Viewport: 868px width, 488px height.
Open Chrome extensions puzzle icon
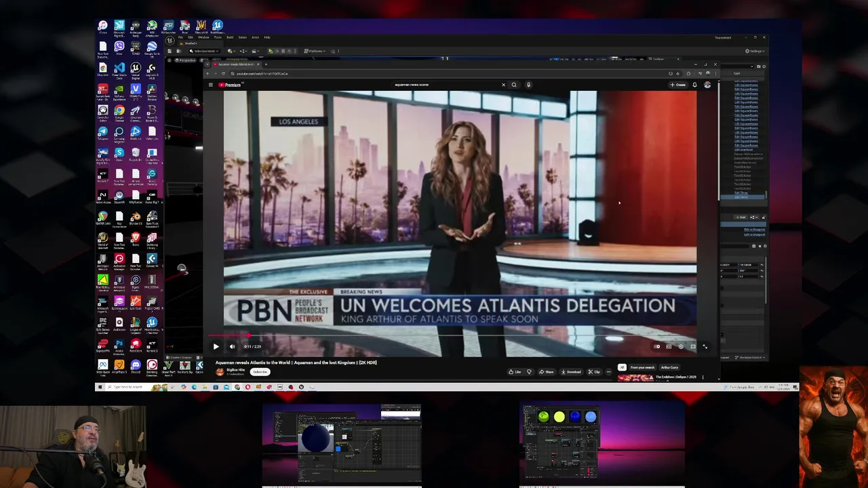tap(688, 73)
